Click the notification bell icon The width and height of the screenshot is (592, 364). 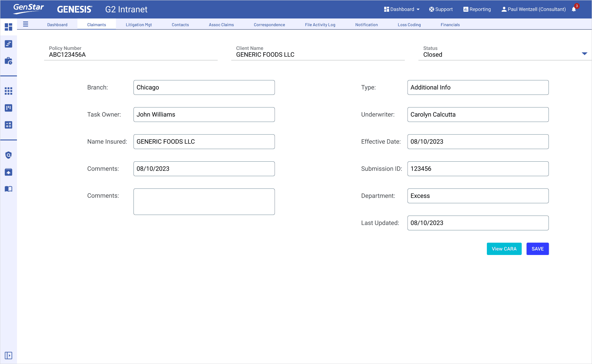(x=574, y=9)
